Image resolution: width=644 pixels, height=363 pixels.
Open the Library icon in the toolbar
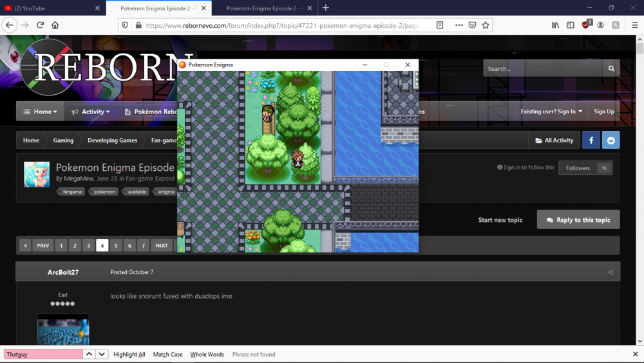(555, 25)
